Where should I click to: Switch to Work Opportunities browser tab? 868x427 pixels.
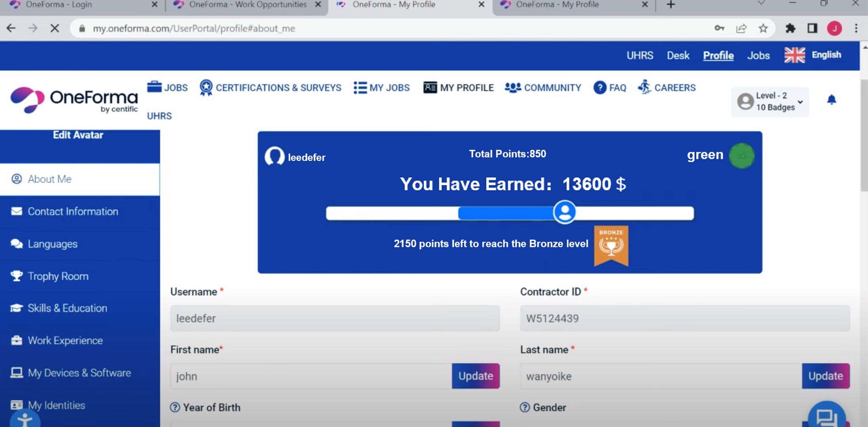pos(247,5)
